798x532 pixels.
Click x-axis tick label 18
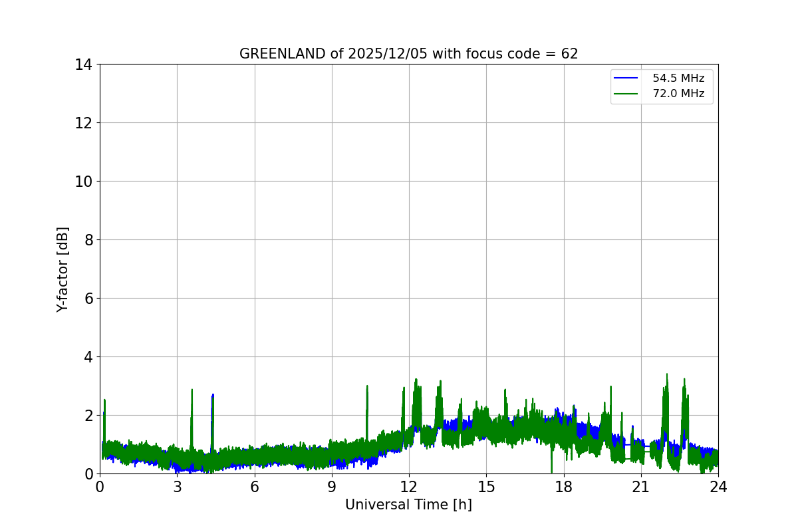(564, 487)
